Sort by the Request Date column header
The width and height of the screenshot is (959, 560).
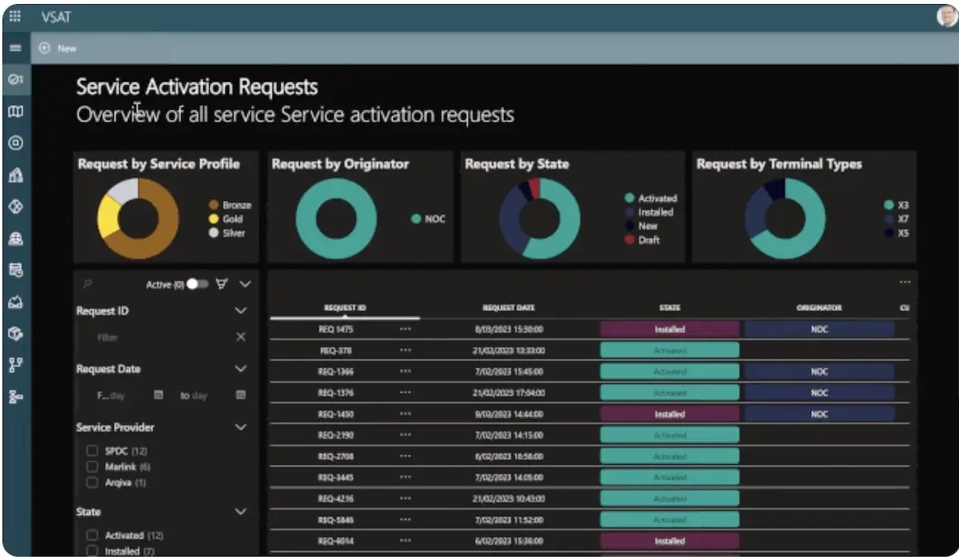click(x=508, y=308)
